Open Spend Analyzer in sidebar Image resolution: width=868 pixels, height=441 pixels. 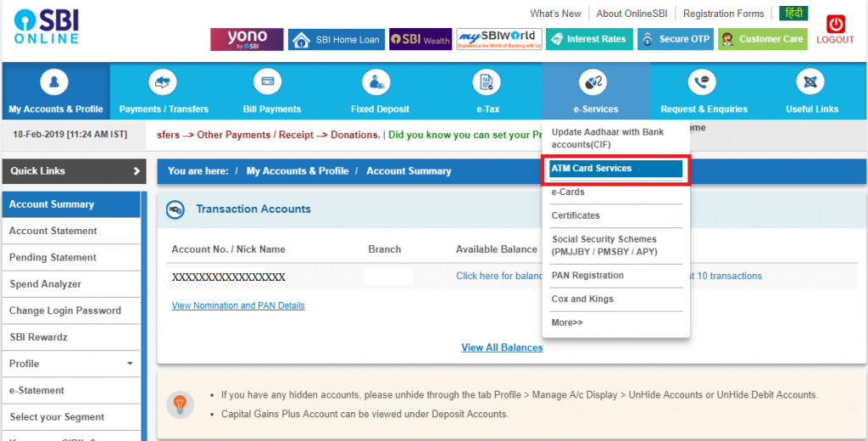(72, 284)
